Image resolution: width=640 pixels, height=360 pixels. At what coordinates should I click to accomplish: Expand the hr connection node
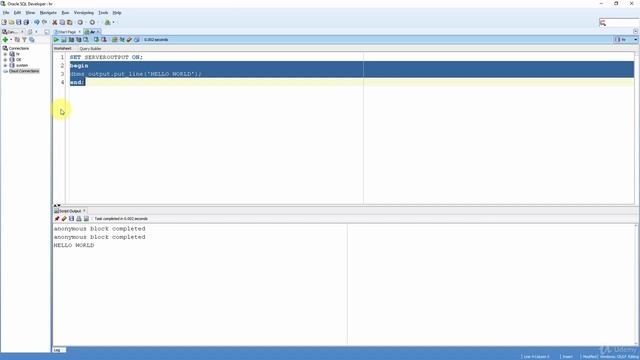click(x=5, y=54)
